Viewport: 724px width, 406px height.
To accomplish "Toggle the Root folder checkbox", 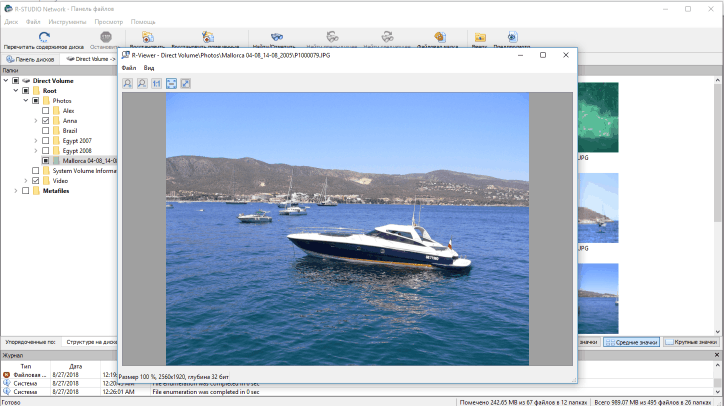I will pos(26,91).
